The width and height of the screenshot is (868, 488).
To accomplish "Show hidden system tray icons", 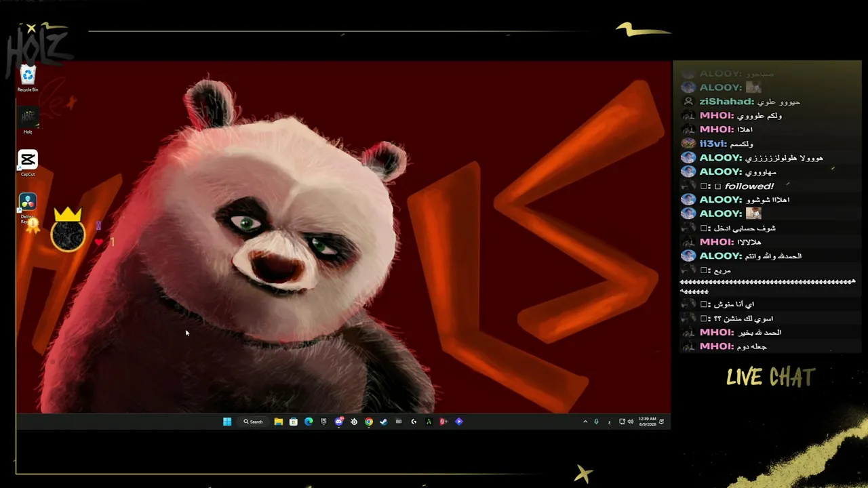I will click(x=585, y=422).
